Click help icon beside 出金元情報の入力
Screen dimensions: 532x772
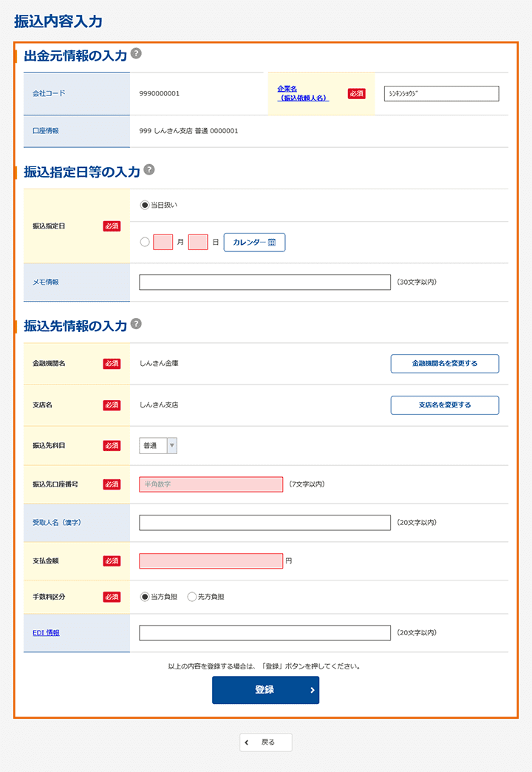click(x=136, y=53)
